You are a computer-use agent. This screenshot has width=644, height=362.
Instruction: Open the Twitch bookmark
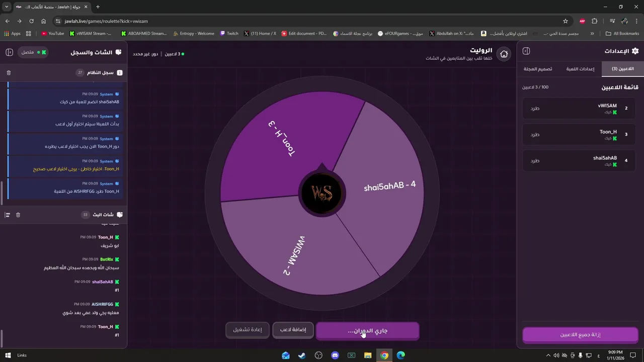click(229, 34)
